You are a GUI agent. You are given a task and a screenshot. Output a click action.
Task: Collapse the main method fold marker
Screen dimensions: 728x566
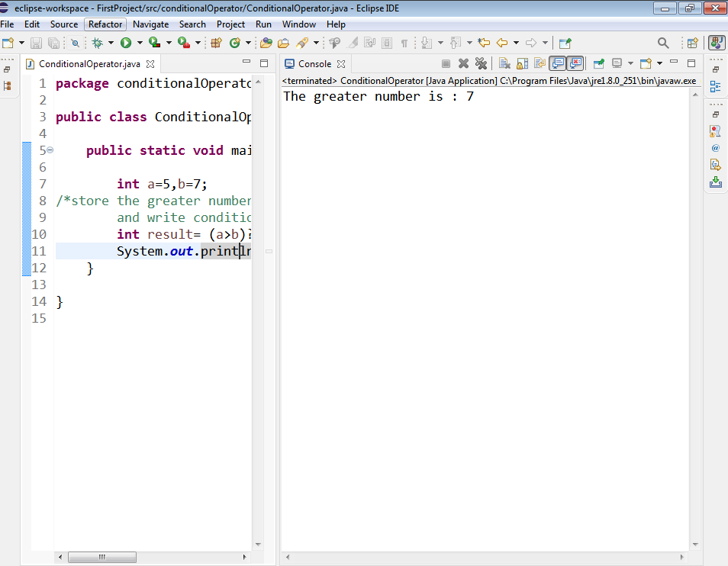point(50,150)
